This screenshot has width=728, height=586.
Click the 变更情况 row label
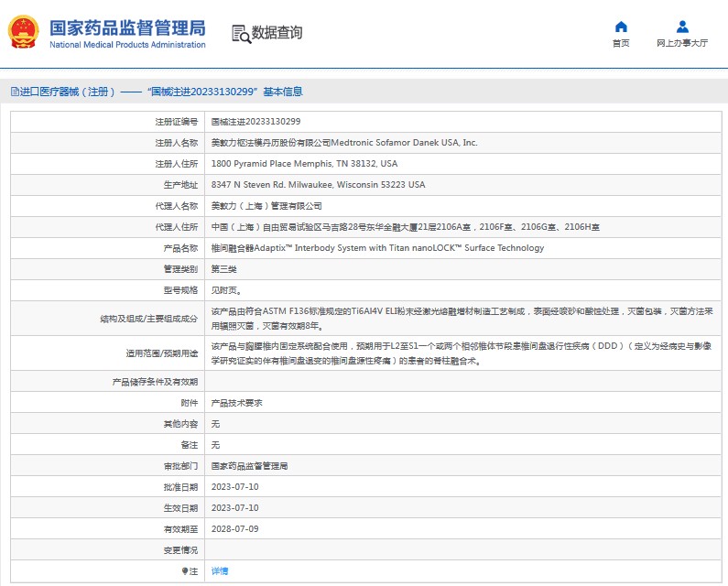tap(180, 550)
